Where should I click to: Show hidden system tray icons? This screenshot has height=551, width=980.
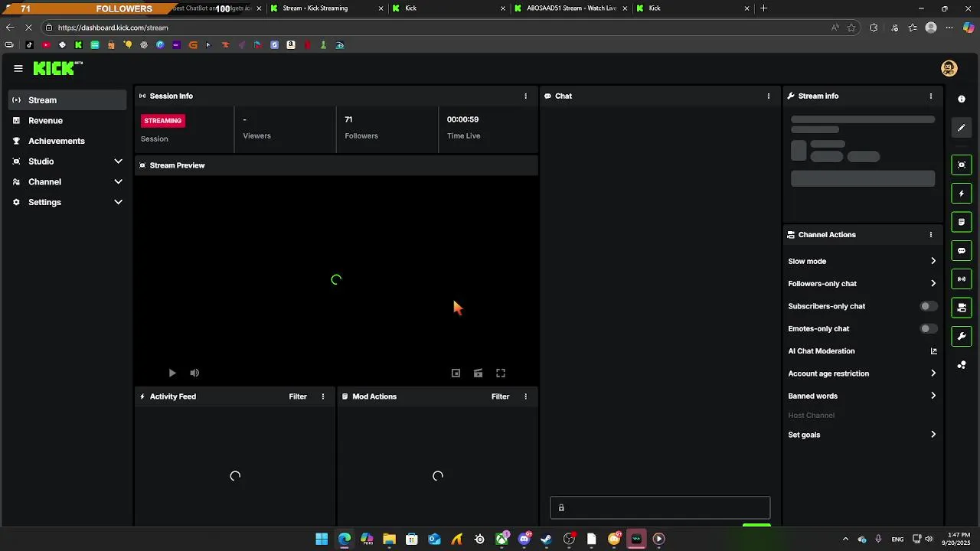pyautogui.click(x=845, y=539)
